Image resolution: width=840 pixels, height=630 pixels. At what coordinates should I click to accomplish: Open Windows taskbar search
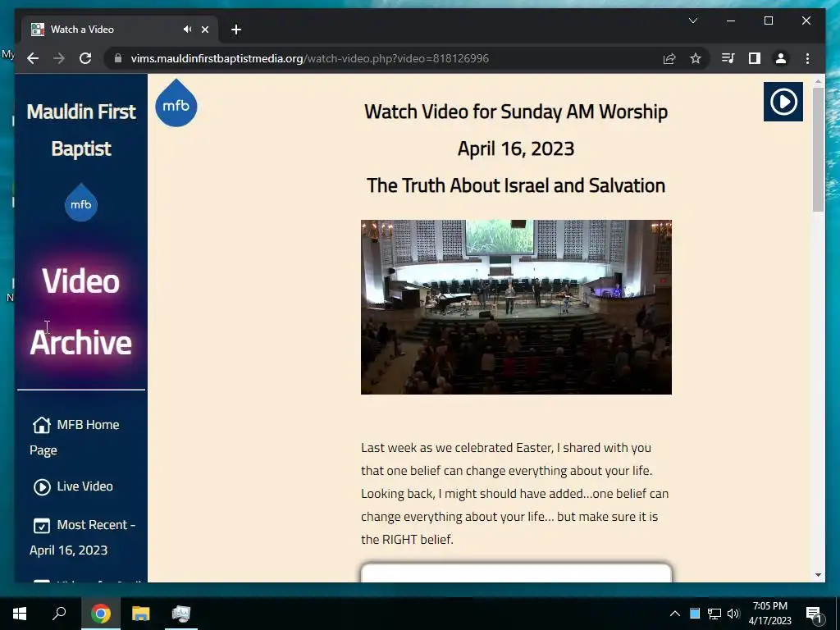coord(59,614)
